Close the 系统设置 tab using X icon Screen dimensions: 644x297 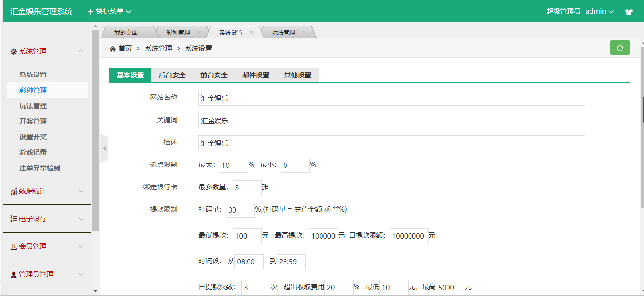click(x=251, y=33)
